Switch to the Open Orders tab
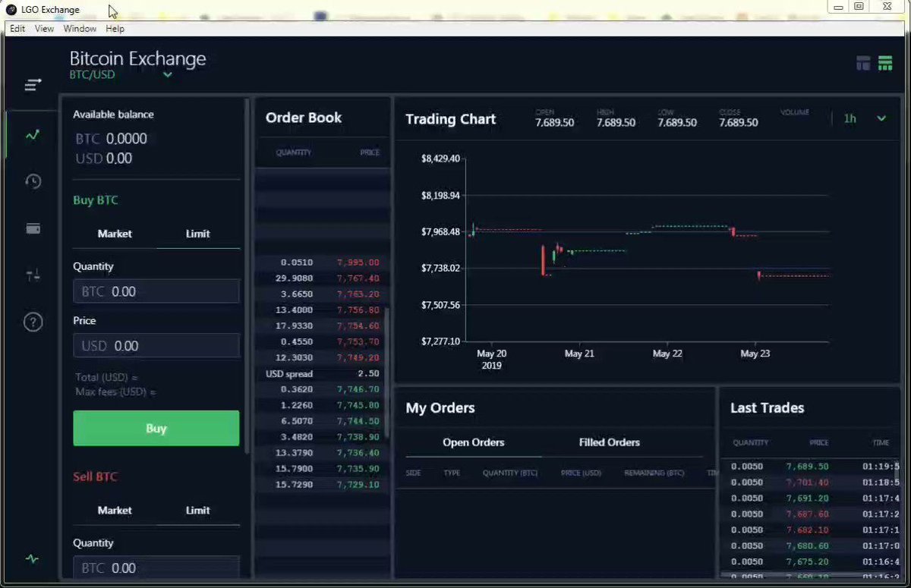The width and height of the screenshot is (911, 588). 474,442
